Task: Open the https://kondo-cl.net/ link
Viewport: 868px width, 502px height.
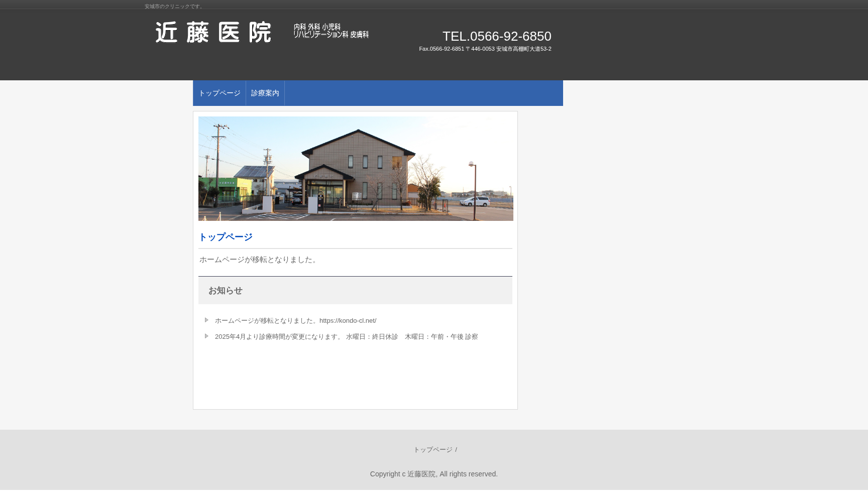Action: pos(348,320)
